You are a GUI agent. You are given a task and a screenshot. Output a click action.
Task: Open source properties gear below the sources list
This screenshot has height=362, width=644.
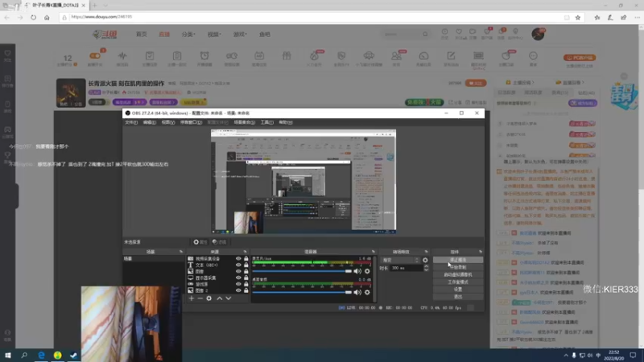[x=209, y=298]
